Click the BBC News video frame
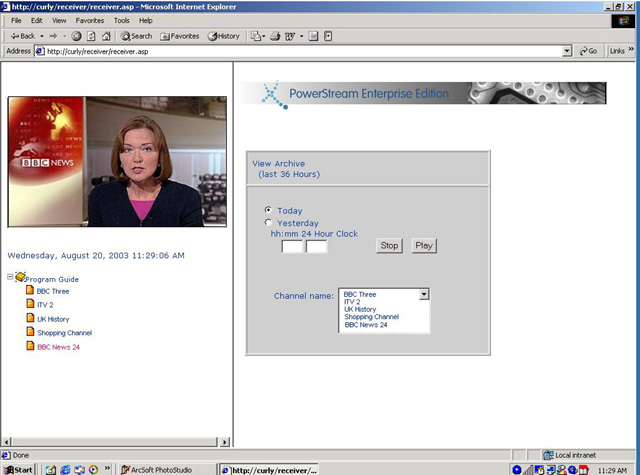 point(117,162)
